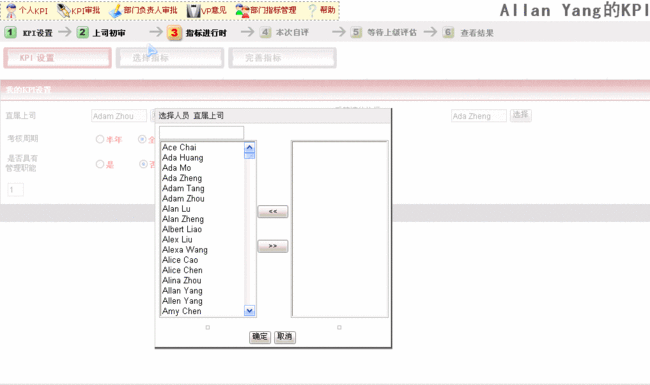This screenshot has height=385, width=650.
Task: Select Ada Zheng in the person list
Action: [182, 178]
